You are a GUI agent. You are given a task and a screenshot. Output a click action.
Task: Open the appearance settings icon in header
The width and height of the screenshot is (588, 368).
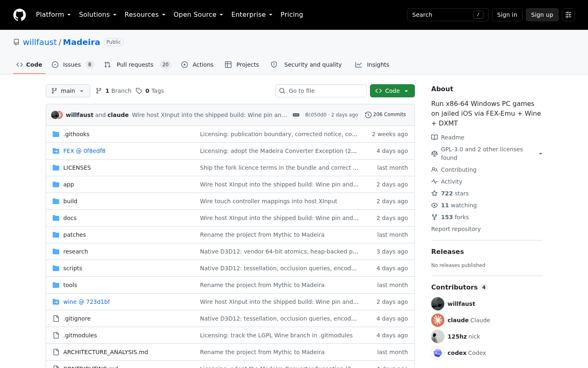568,15
